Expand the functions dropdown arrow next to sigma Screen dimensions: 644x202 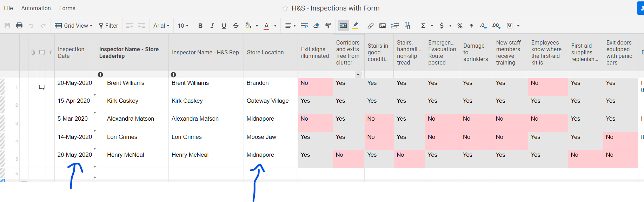(432, 26)
